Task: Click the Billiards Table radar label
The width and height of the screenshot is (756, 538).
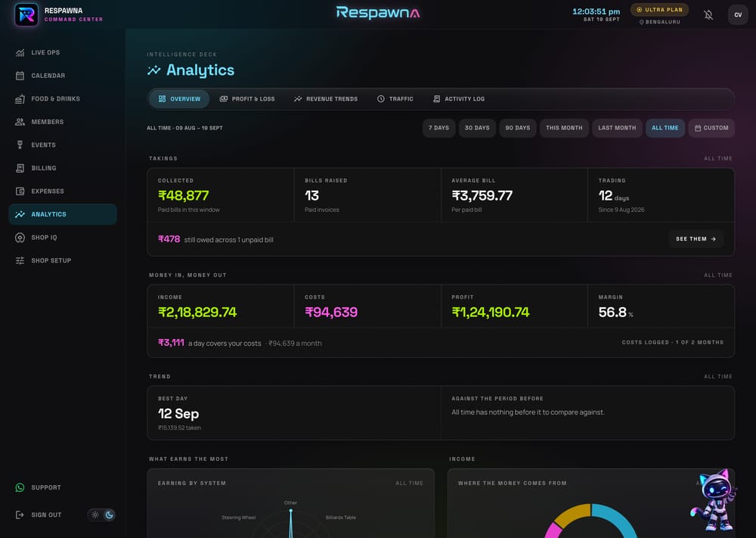Action: point(341,518)
